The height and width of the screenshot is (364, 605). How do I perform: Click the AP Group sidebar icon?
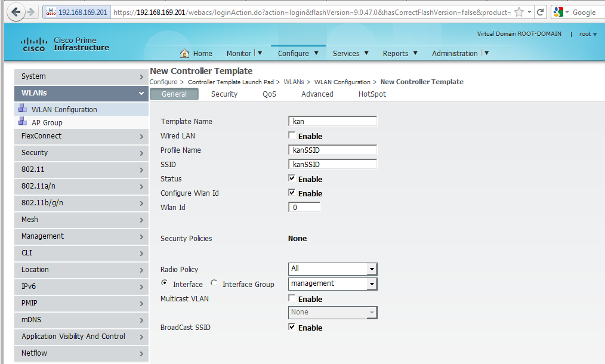[23, 121]
